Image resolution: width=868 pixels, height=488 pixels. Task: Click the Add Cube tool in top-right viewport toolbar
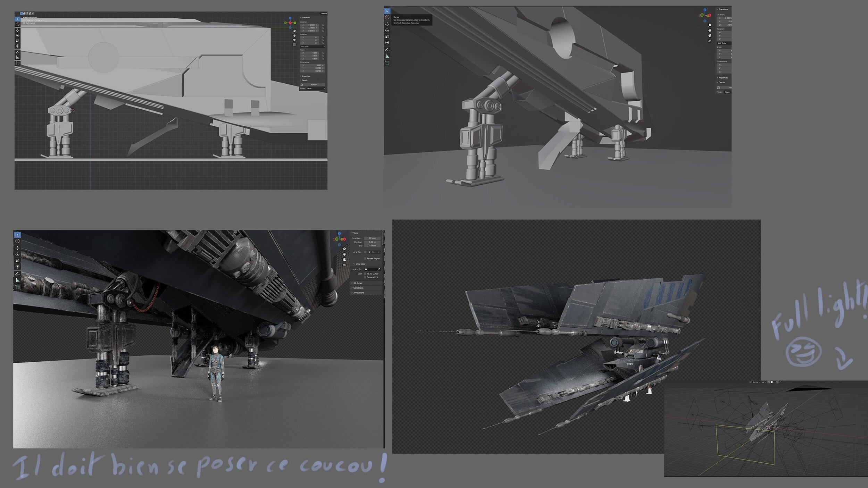387,63
